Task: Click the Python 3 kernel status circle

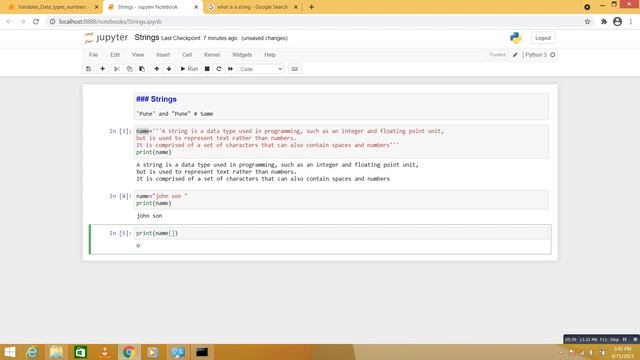Action: pyautogui.click(x=553, y=55)
